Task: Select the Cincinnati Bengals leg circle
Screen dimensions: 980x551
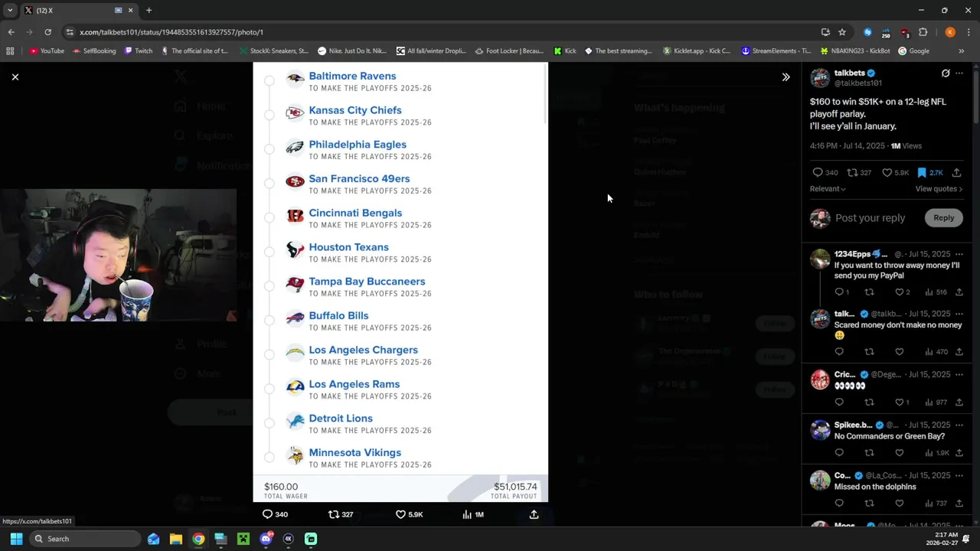Action: point(269,217)
